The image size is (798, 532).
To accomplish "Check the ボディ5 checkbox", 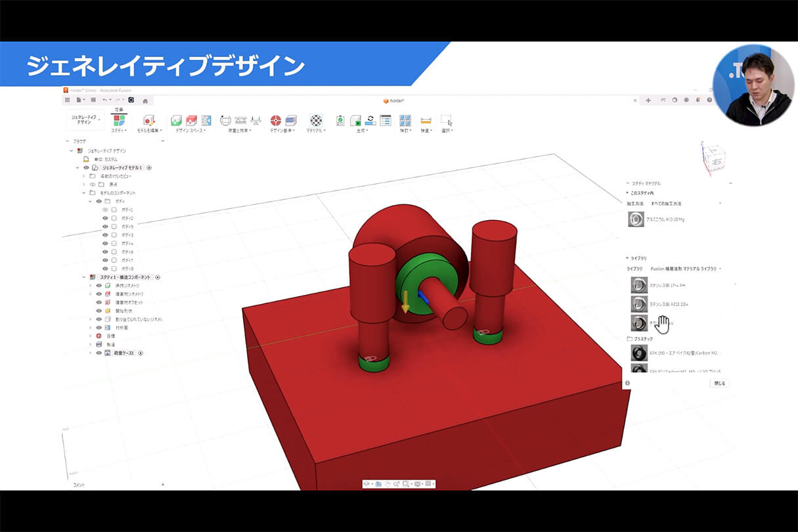I will point(114,227).
